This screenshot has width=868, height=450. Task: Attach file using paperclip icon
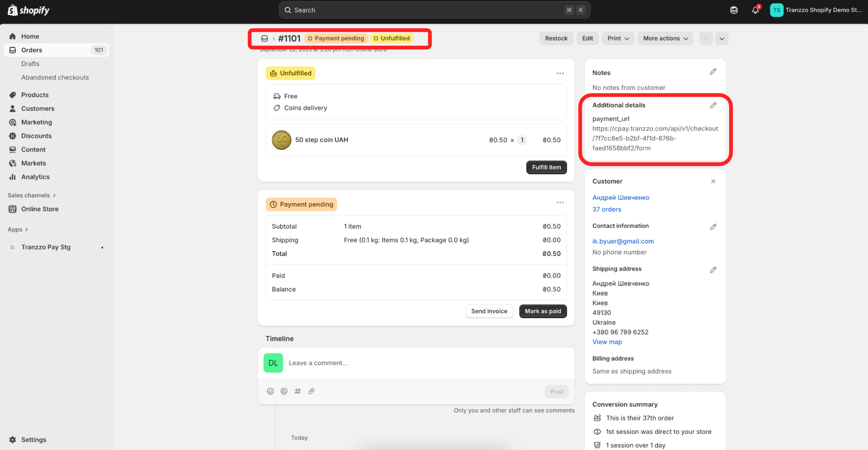tap(311, 391)
